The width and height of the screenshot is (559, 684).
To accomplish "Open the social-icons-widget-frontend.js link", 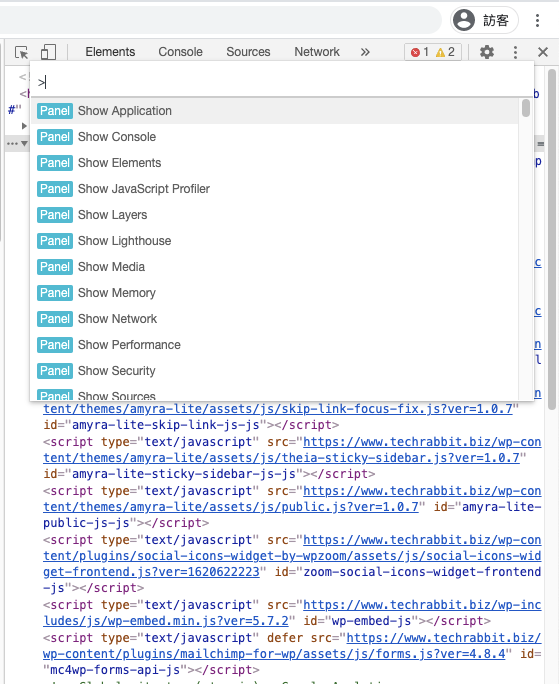I will coord(292,556).
